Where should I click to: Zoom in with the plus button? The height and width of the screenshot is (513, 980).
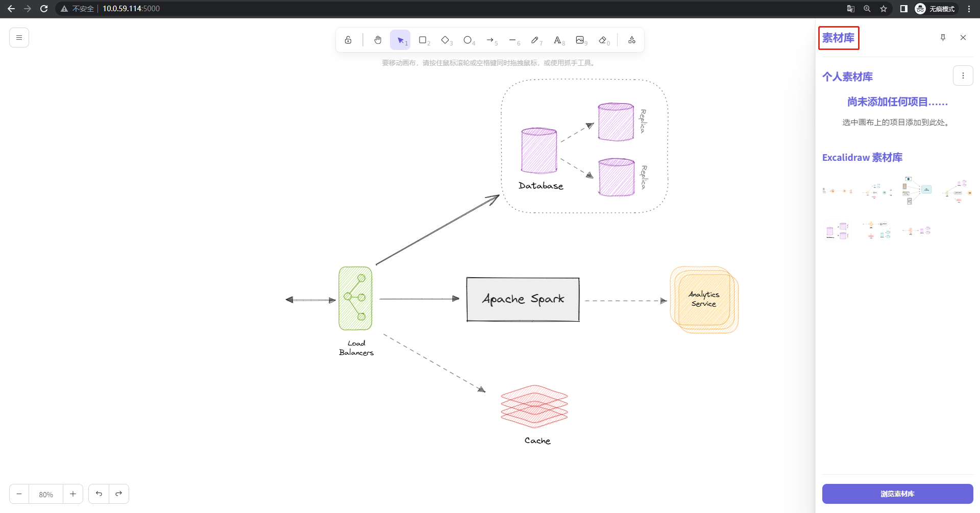[x=73, y=494]
